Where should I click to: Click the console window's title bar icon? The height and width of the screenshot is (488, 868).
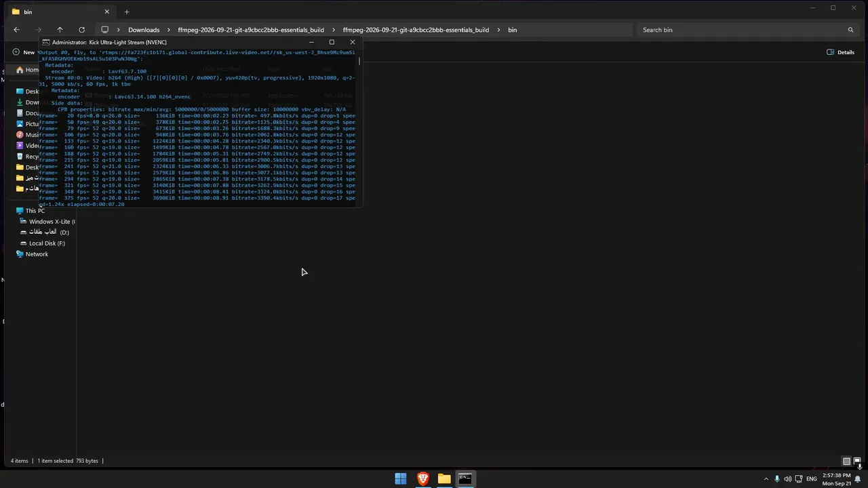pos(46,42)
